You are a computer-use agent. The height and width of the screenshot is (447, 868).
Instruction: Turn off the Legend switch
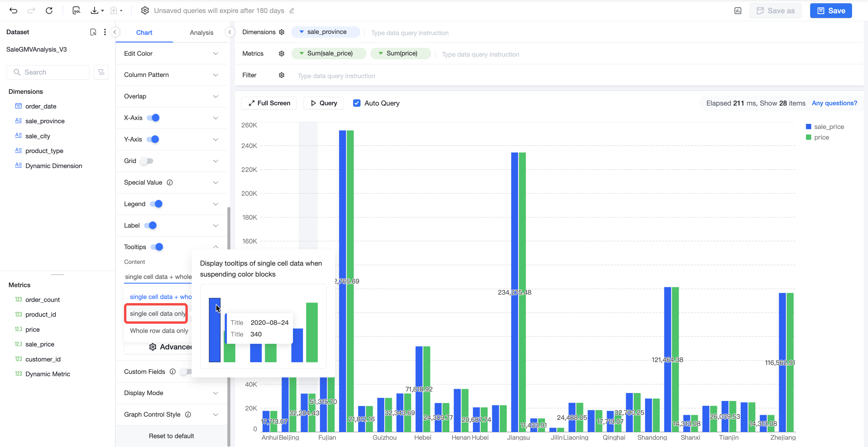156,204
